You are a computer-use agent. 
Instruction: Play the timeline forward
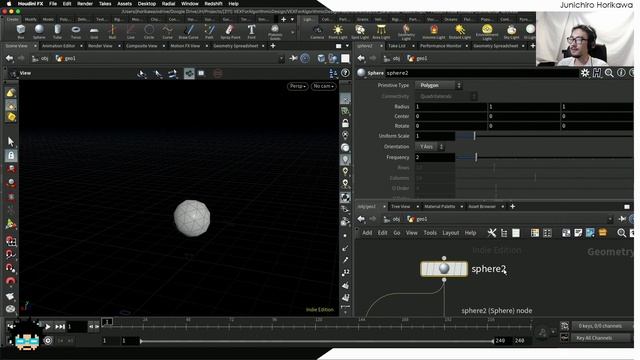point(48,326)
